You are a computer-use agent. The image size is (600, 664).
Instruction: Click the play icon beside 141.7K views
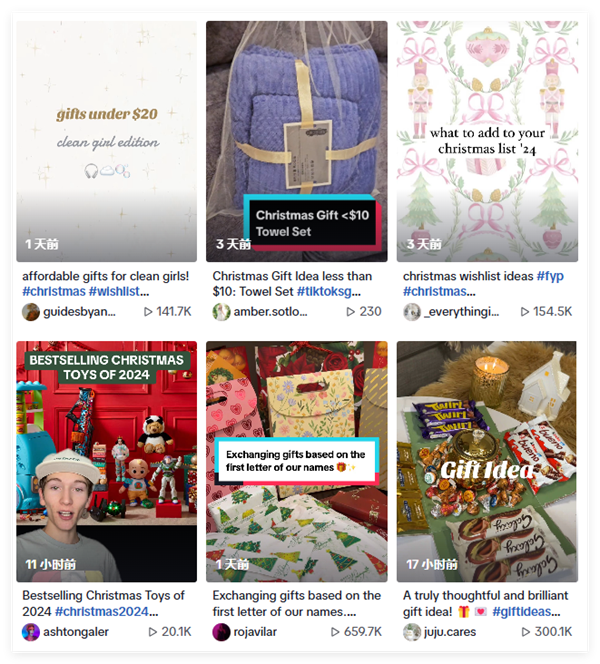coord(148,312)
